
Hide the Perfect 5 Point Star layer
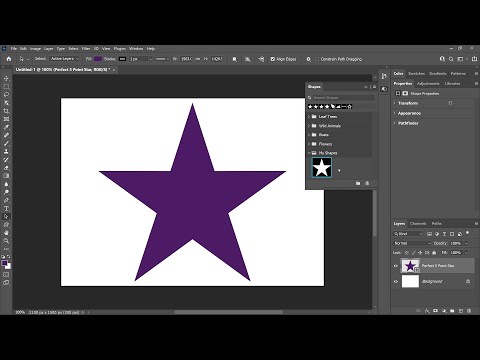(x=396, y=266)
